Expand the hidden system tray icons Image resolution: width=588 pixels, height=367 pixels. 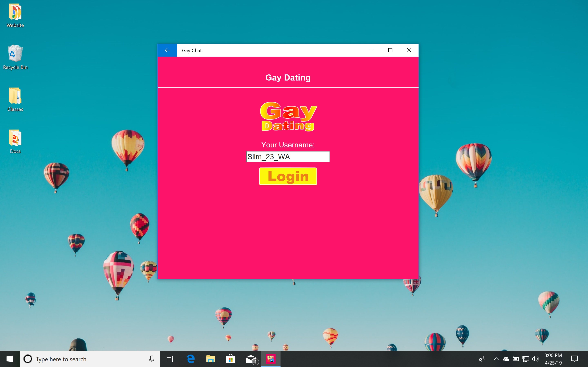pyautogui.click(x=496, y=359)
